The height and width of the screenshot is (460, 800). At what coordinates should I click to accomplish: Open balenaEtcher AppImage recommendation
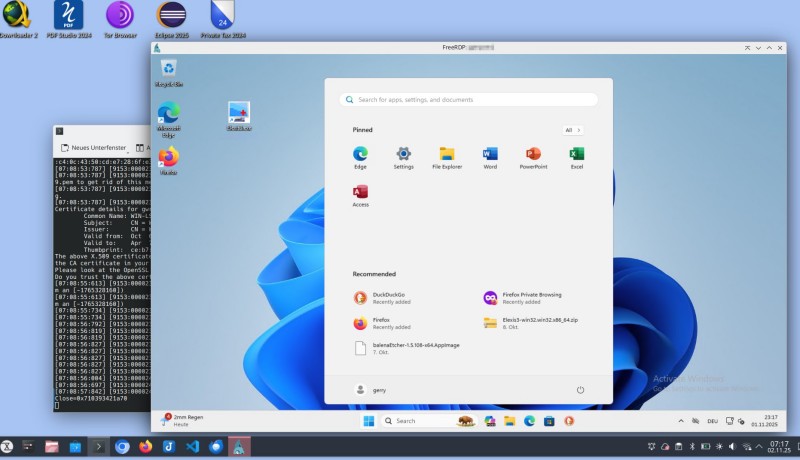point(407,348)
